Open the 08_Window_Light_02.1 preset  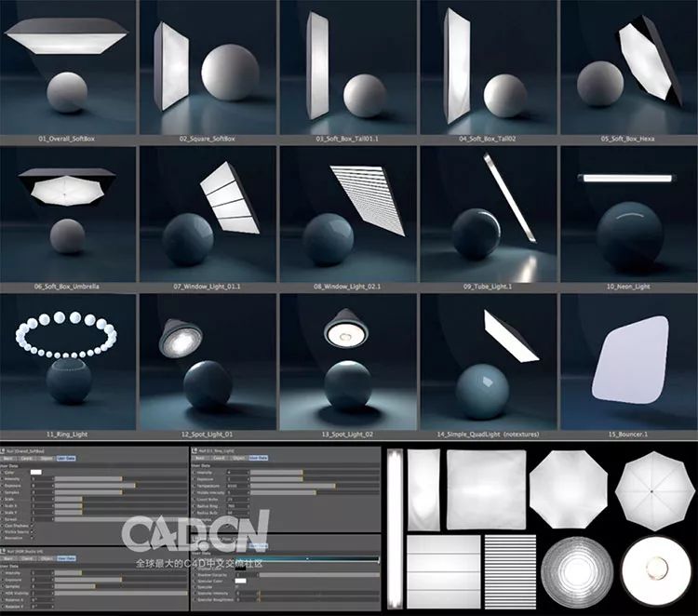(349, 214)
